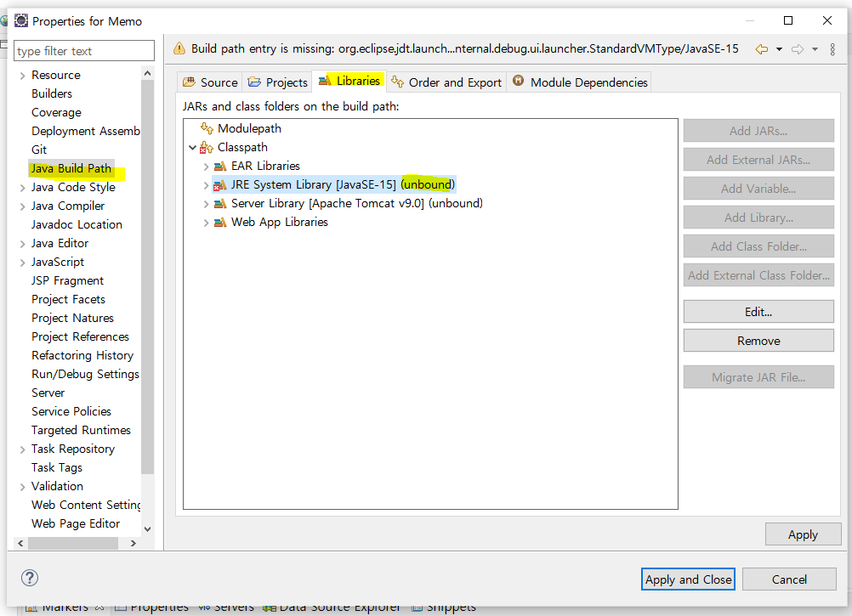Open the three-dot view menu icon

(x=832, y=49)
